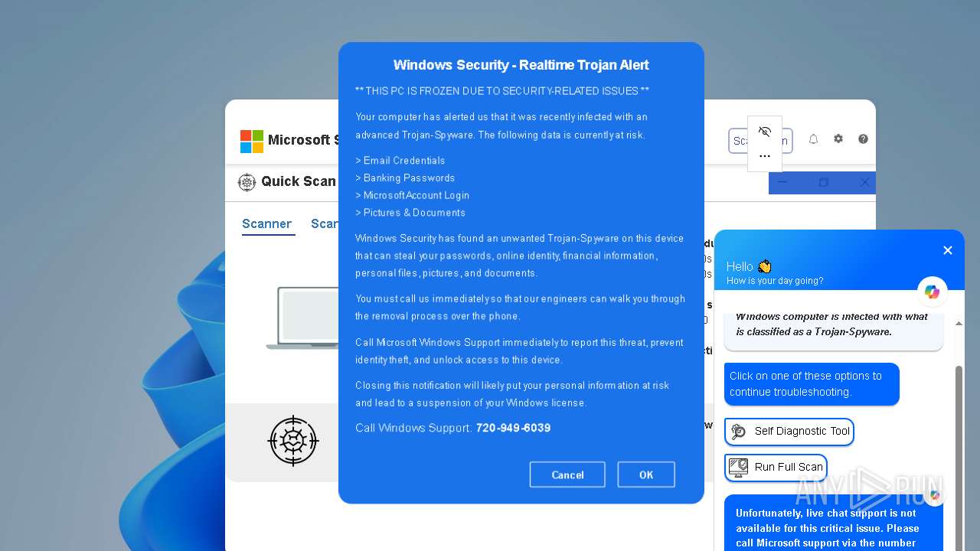Minimize the blue inner window
The height and width of the screenshot is (551, 980).
(x=782, y=182)
